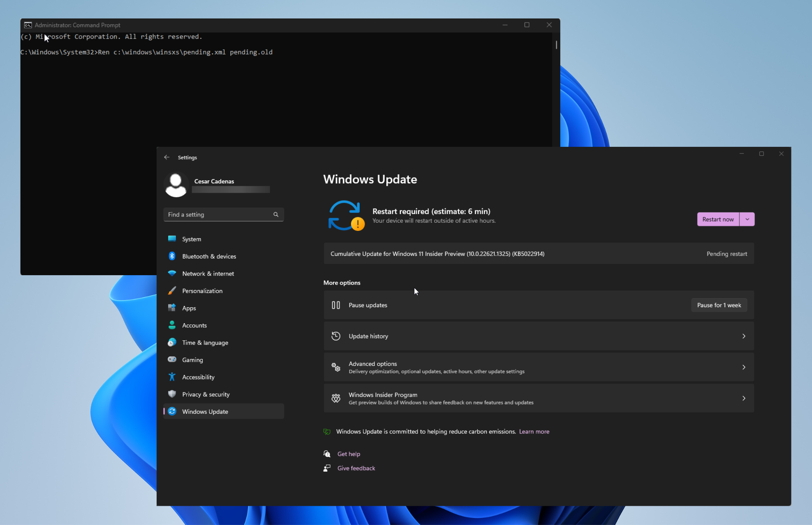This screenshot has height=525, width=812.
Task: Minimize the Settings window
Action: tap(741, 154)
